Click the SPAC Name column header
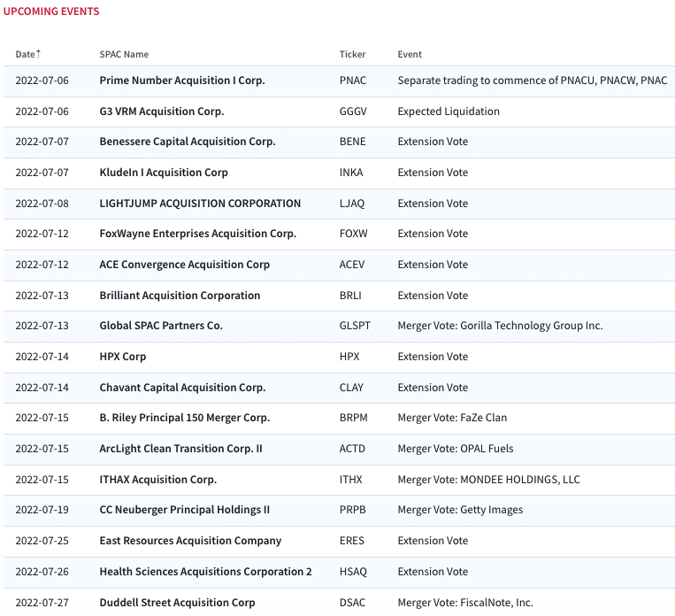The width and height of the screenshot is (675, 616). tap(124, 54)
